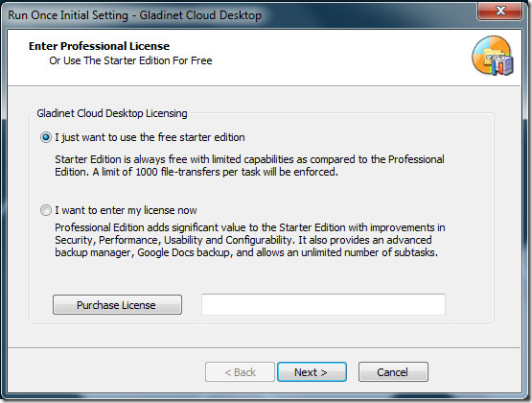532x403 pixels.
Task: Click the Starter Edition is always free description
Action: click(250, 166)
